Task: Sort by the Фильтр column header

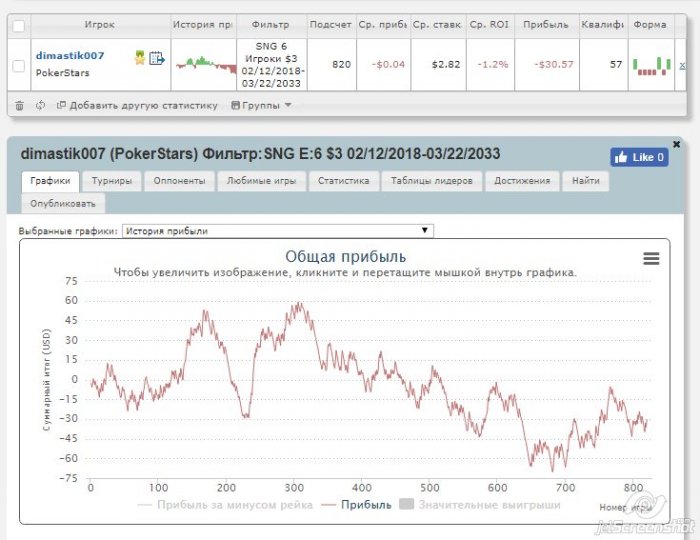Action: coord(271,25)
